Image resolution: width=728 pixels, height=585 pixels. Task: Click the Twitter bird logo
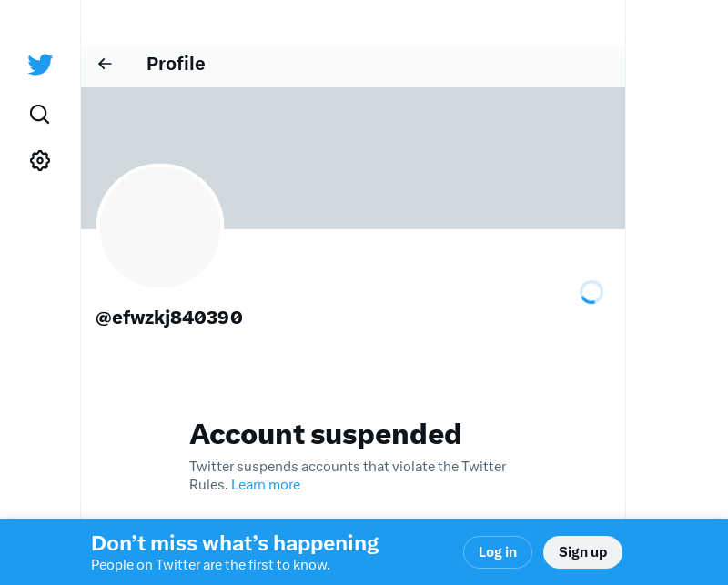pos(40,65)
